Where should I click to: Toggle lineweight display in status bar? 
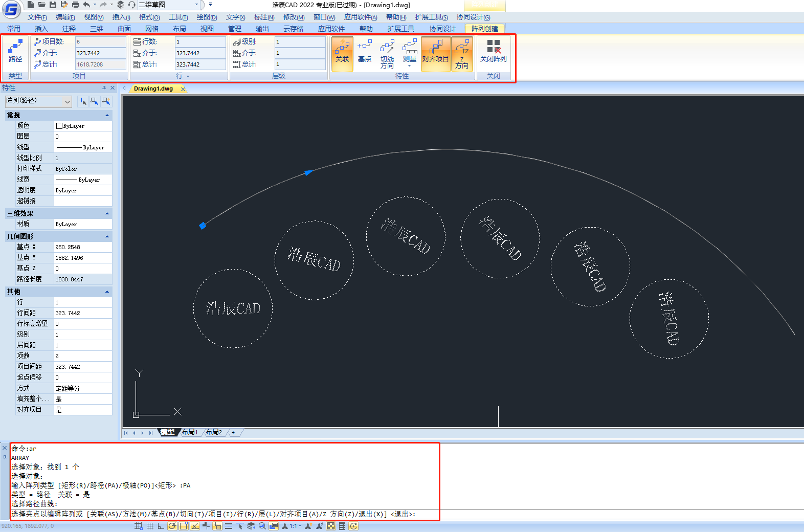coord(229,526)
